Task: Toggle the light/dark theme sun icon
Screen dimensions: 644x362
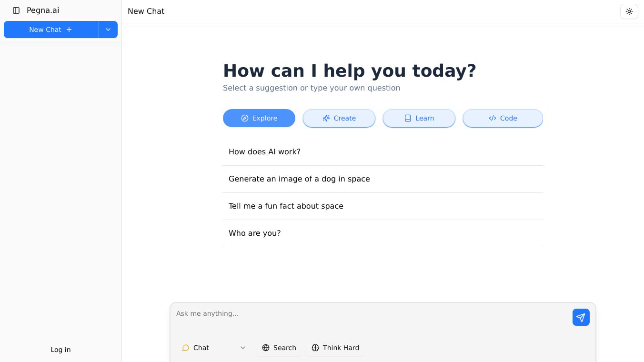Action: pos(629,11)
